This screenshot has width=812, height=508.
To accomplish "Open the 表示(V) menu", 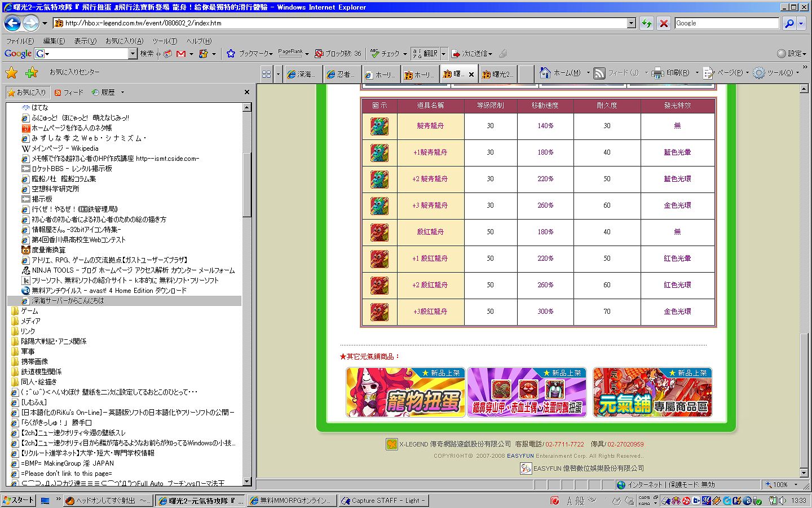I will (86, 41).
